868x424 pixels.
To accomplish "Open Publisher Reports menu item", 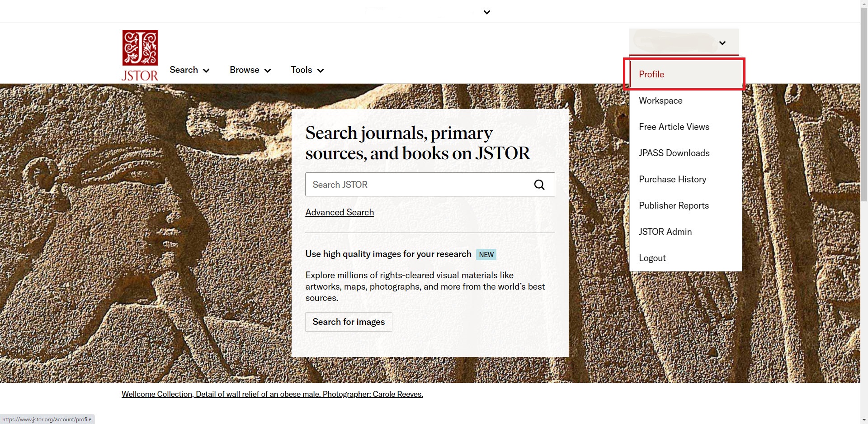I will [x=686, y=205].
